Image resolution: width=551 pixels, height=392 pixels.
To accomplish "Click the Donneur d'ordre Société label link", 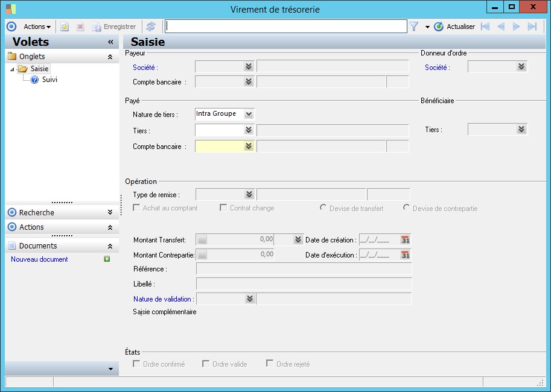I will [438, 68].
